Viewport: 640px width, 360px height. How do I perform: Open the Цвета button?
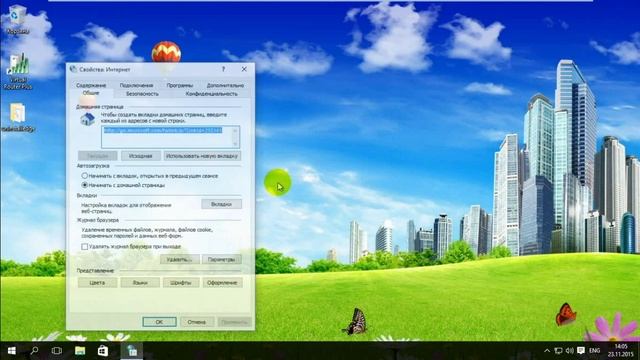pyautogui.click(x=97, y=282)
